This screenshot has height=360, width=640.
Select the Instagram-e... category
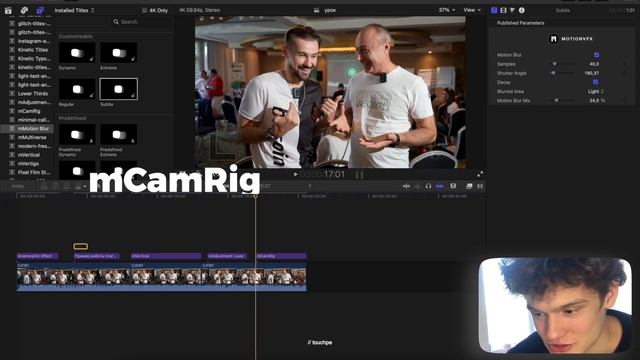[x=34, y=41]
